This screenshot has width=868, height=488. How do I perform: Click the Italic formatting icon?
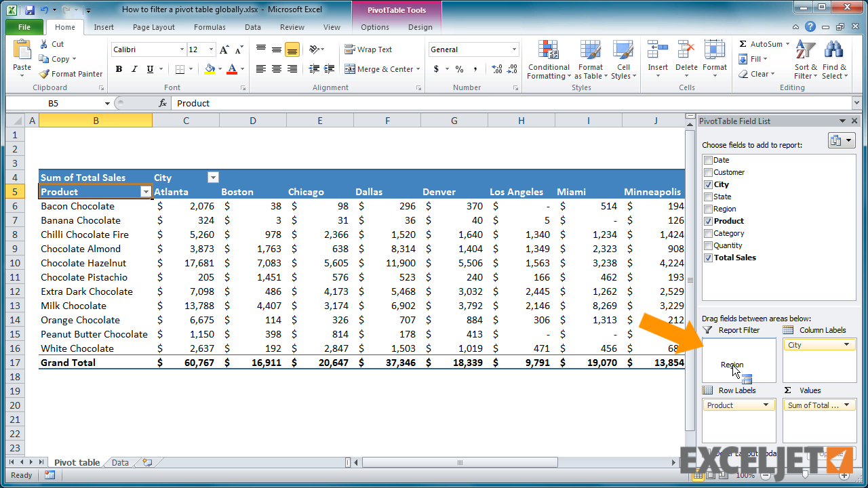(134, 69)
